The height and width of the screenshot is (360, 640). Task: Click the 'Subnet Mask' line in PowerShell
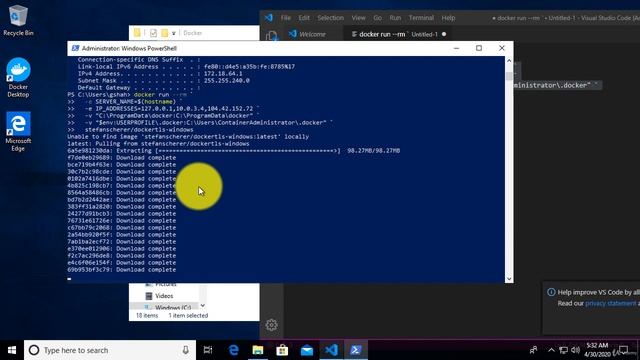pos(163,81)
